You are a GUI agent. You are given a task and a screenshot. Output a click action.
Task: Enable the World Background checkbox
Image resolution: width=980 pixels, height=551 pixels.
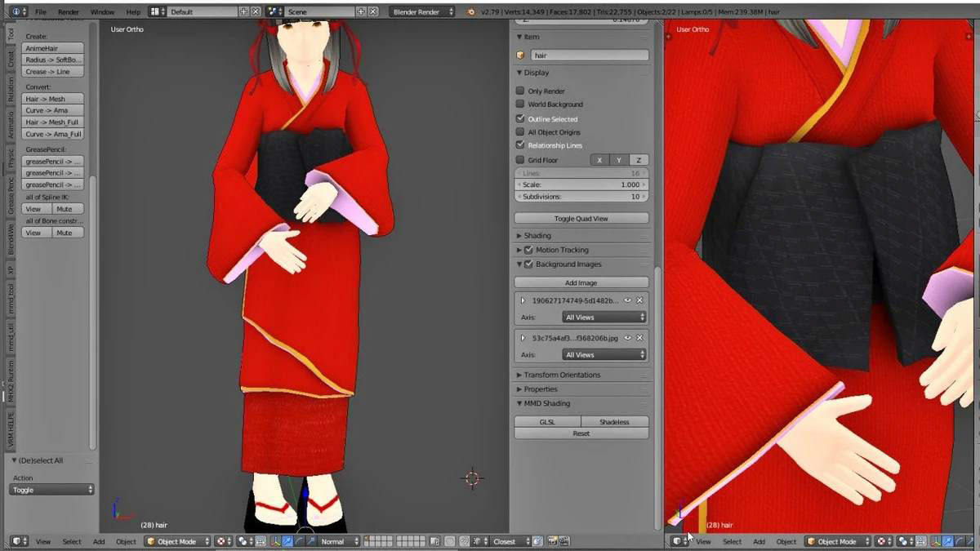point(520,104)
